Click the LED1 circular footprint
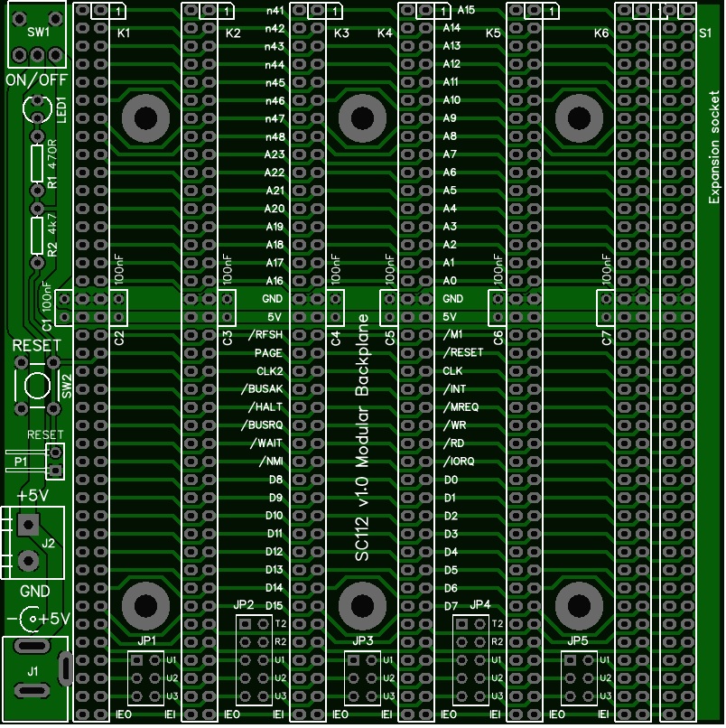This screenshot has height=728, width=726. coord(37,107)
